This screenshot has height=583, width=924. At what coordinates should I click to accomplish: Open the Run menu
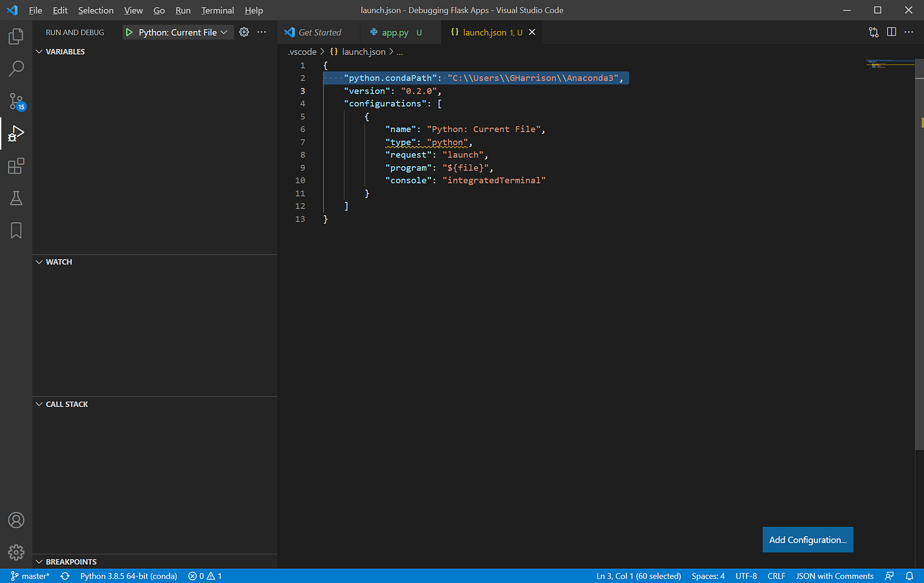pos(183,10)
